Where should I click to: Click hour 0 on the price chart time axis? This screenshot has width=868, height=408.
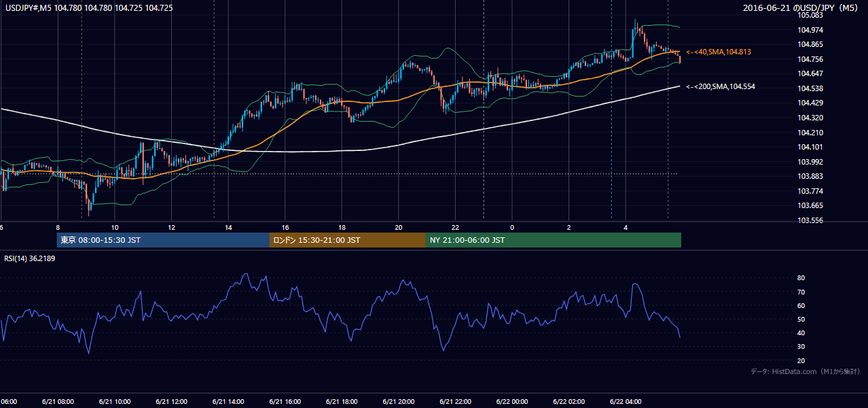[x=512, y=227]
